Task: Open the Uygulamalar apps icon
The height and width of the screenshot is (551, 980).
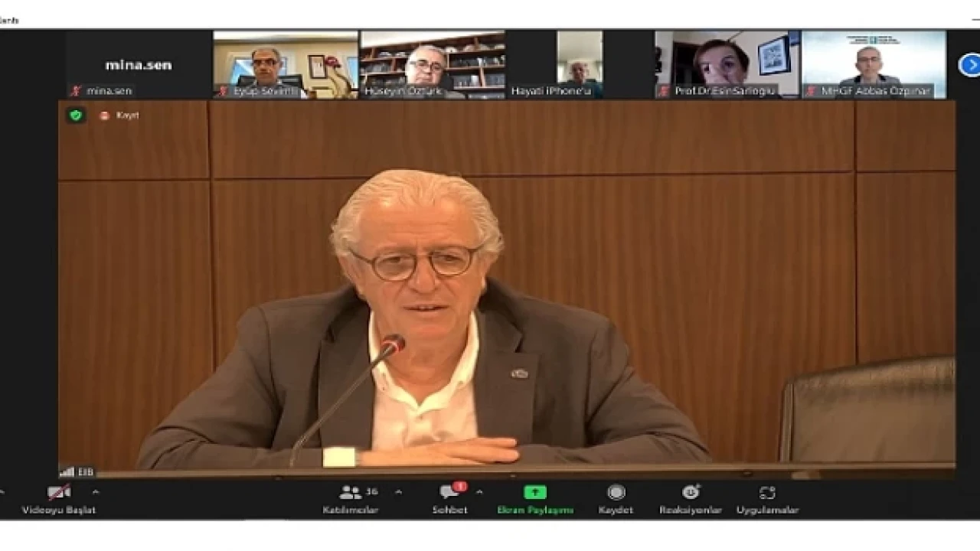Action: [x=767, y=493]
